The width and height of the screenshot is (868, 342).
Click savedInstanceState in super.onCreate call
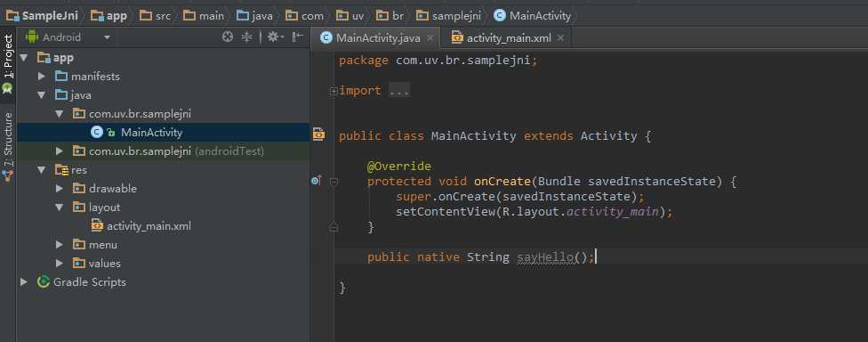pos(567,196)
